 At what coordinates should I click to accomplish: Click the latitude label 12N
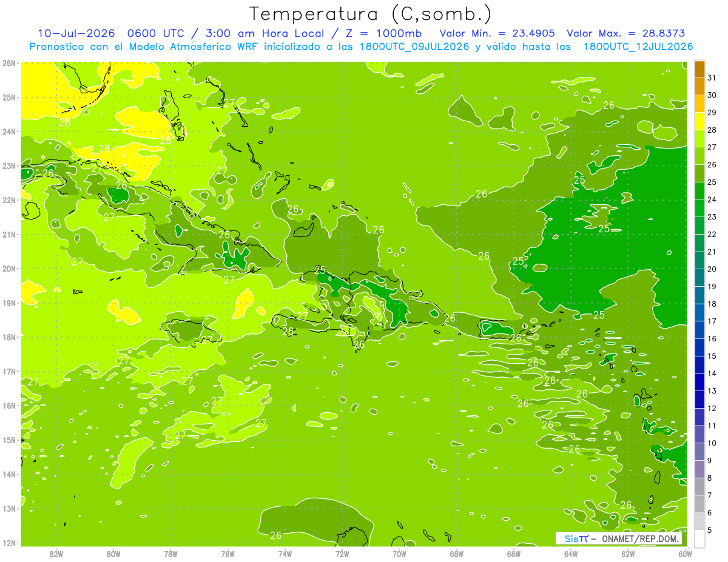8,542
